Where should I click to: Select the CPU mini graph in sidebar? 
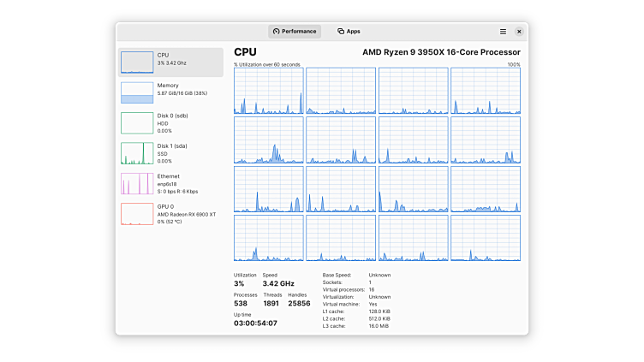pos(136,62)
